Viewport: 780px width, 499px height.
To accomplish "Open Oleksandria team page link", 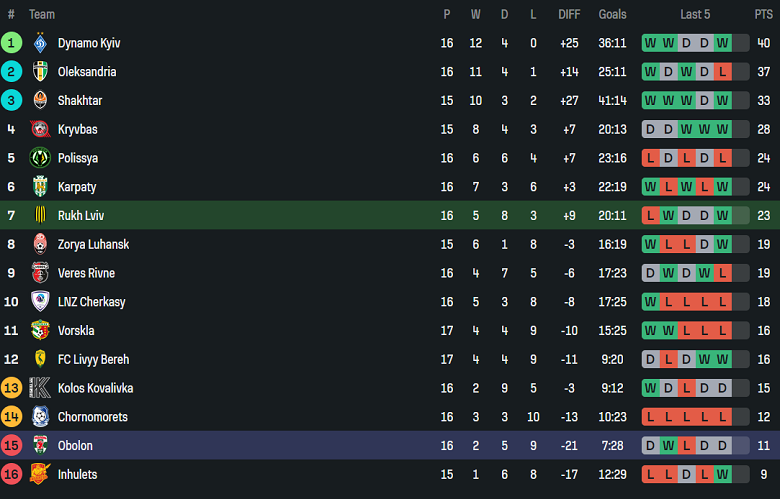I will coord(87,72).
